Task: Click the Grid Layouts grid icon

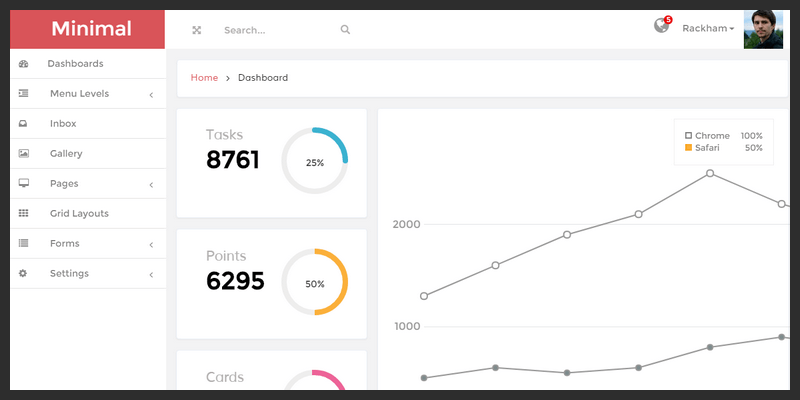Action: (x=23, y=213)
